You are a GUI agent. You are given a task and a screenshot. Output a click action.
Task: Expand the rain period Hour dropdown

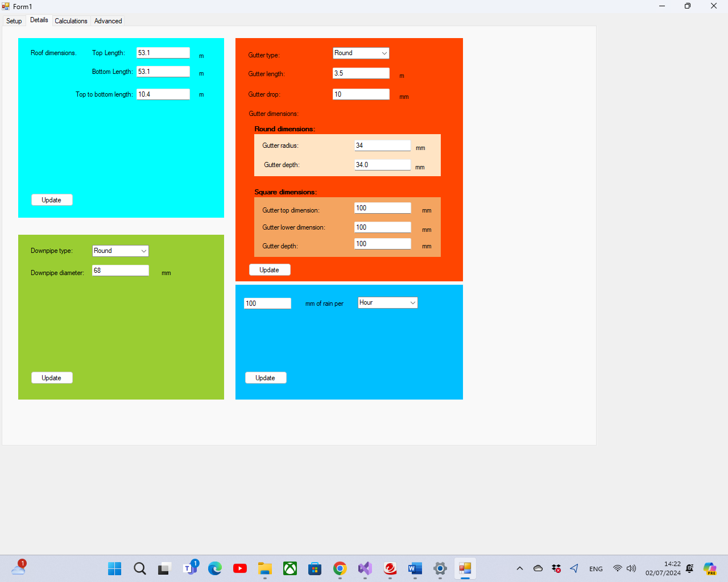pos(387,302)
